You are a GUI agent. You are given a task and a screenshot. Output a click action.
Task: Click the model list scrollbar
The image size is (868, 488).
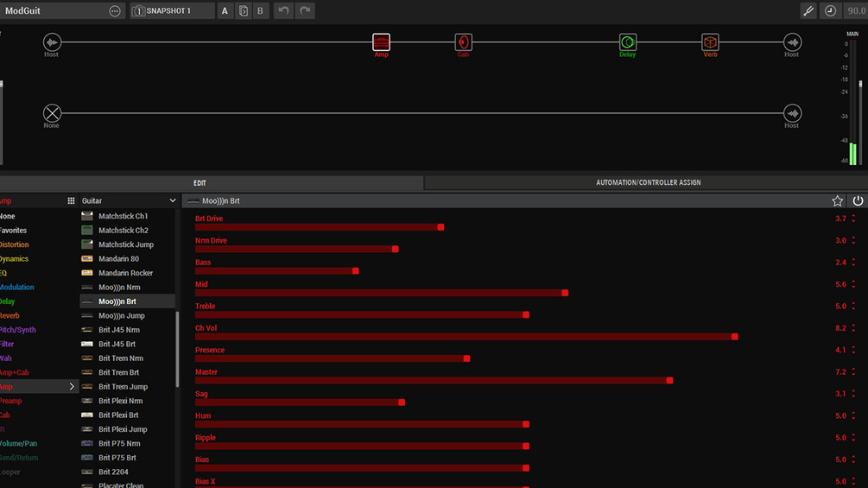[177, 349]
